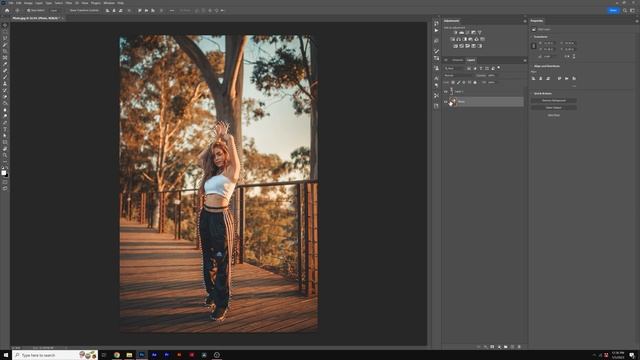Add layer mask from Layers panel footer
640x360 pixels.
492,347
